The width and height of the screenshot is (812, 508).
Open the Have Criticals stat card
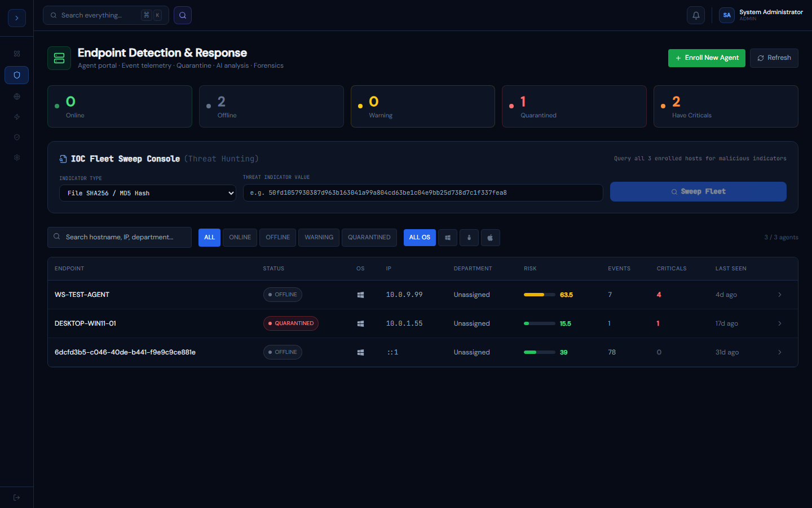pos(726,106)
